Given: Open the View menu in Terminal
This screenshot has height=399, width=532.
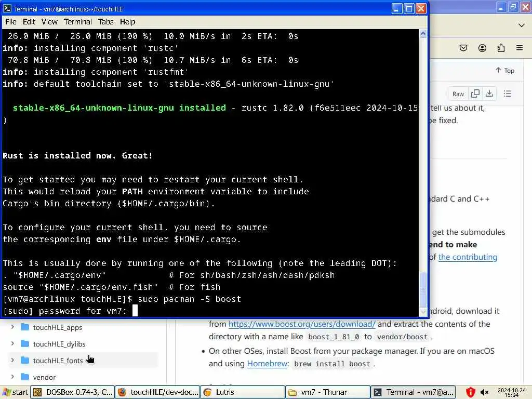Looking at the screenshot, I should [49, 22].
